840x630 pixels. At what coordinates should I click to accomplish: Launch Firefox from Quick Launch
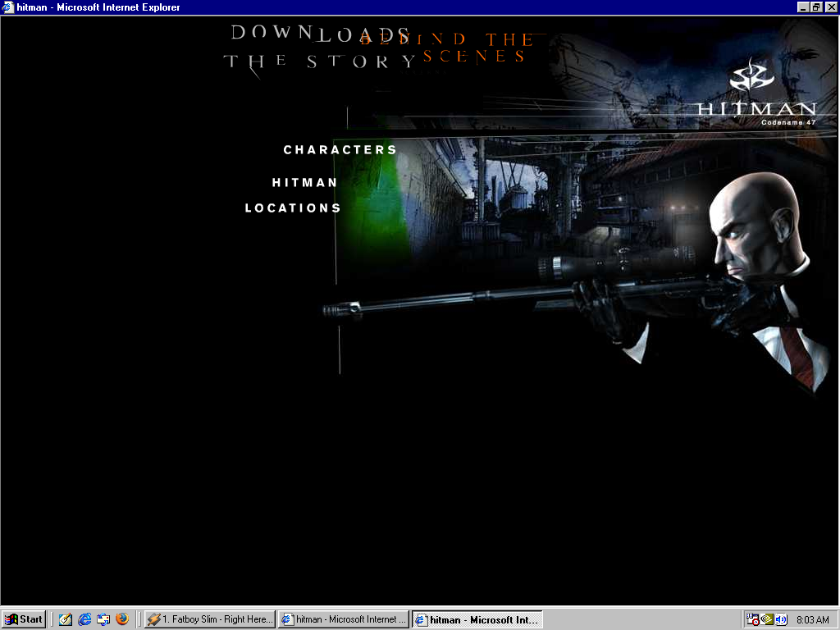(122, 619)
